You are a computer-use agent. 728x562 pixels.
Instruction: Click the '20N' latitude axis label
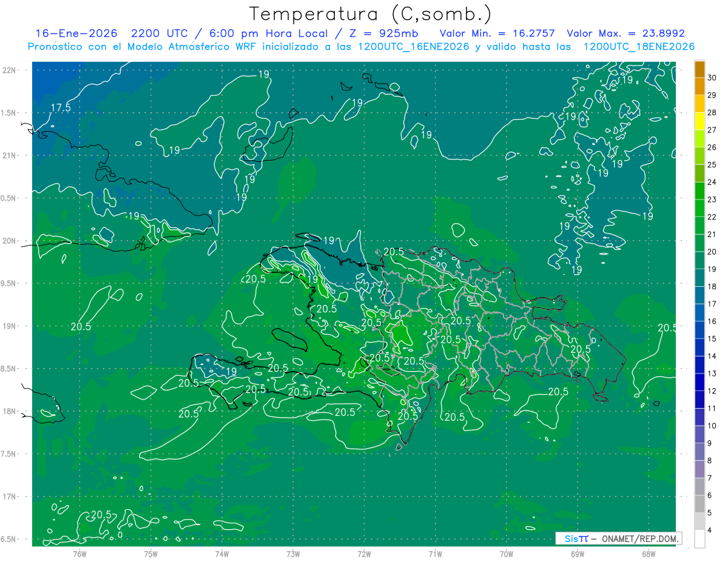pyautogui.click(x=10, y=241)
